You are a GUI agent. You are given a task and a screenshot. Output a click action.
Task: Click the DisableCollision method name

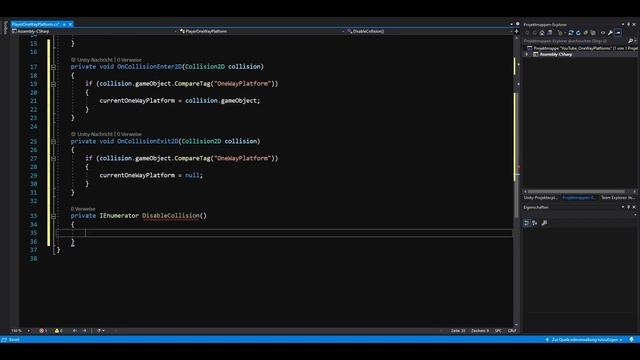(171, 216)
